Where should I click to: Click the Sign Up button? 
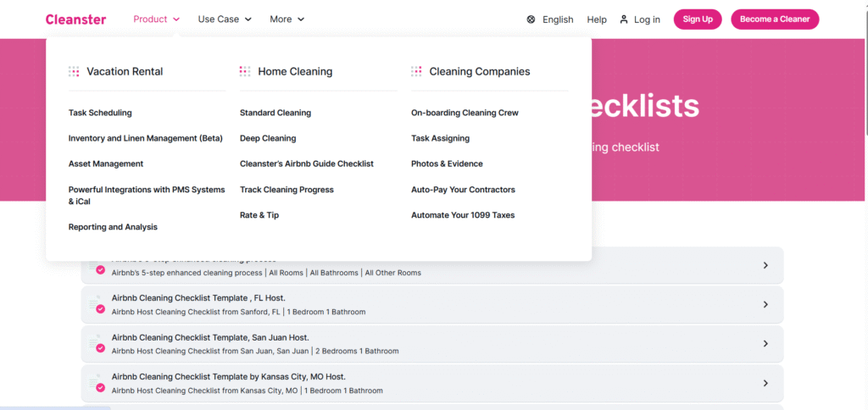tap(698, 19)
